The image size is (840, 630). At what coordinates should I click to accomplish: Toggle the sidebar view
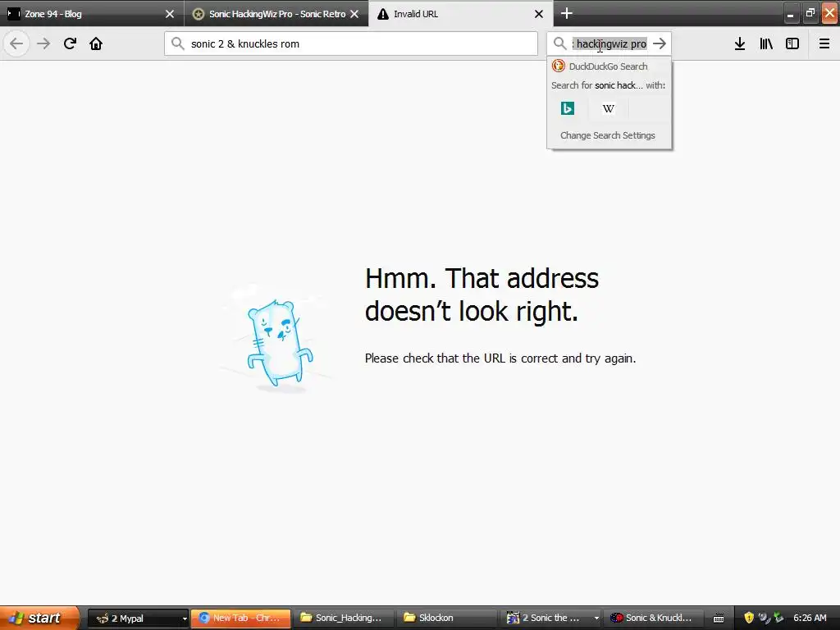click(792, 43)
